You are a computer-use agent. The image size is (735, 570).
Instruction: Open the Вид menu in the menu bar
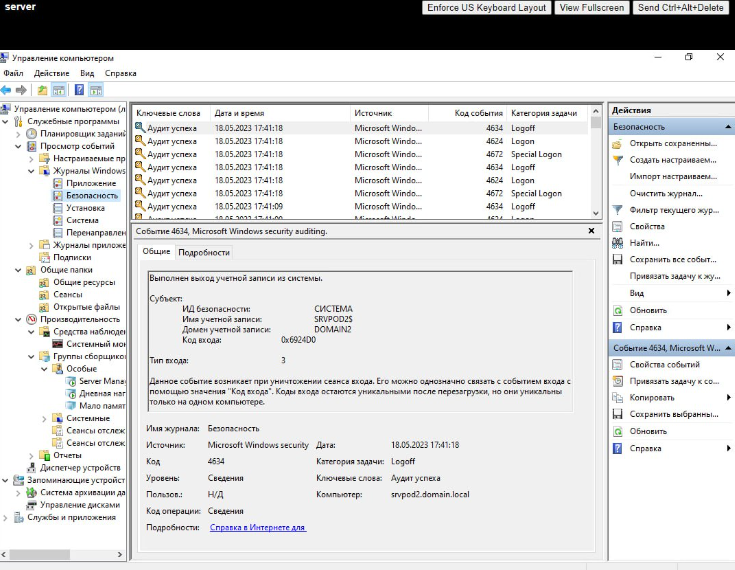(x=87, y=73)
